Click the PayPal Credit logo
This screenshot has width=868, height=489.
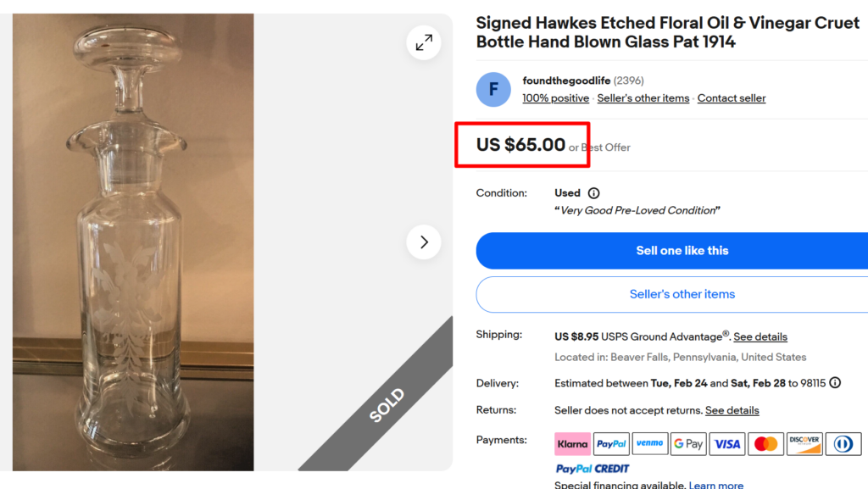click(x=593, y=469)
